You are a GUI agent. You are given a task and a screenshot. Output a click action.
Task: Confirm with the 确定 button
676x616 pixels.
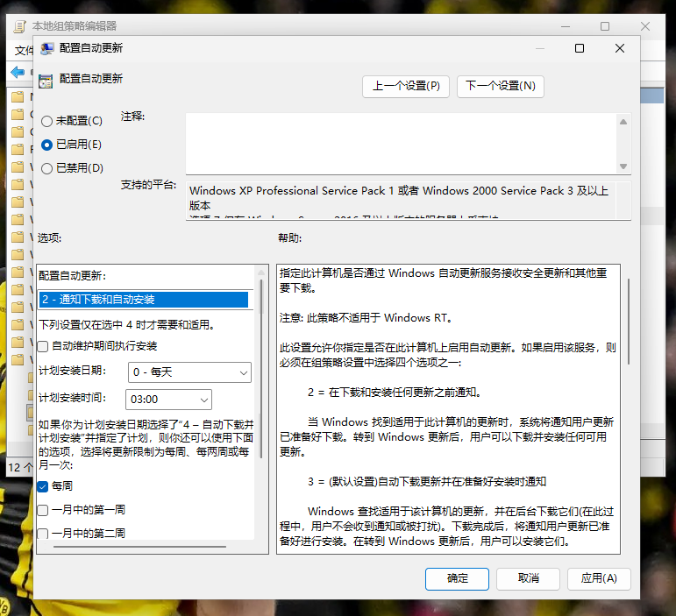[457, 578]
